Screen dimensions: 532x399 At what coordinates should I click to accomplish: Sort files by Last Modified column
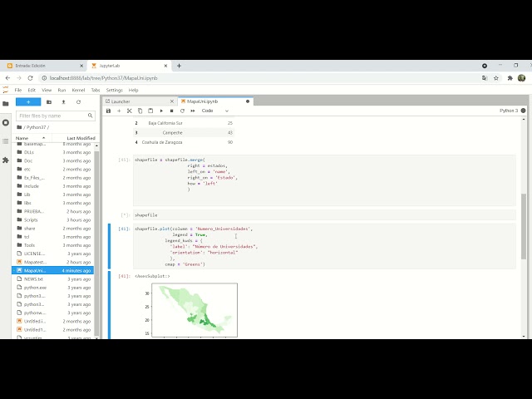(x=81, y=138)
